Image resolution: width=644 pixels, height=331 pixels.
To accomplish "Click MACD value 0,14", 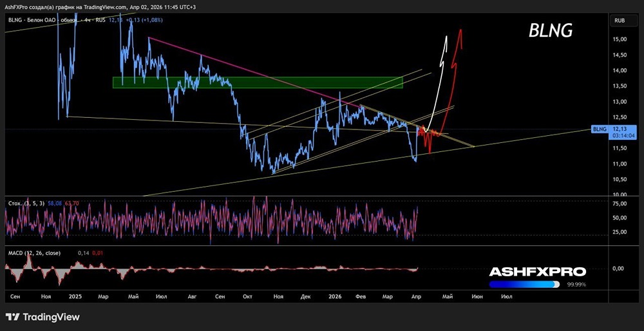I will [x=83, y=253].
